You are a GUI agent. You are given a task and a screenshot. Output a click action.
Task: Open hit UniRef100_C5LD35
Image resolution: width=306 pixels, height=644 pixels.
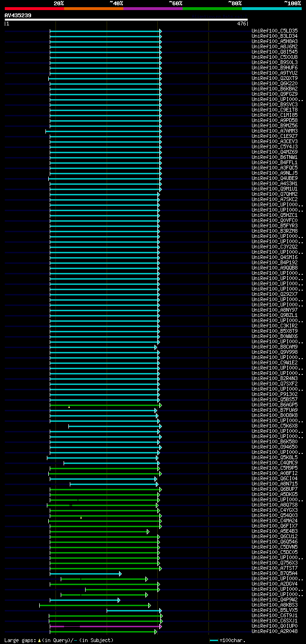pos(274,31)
